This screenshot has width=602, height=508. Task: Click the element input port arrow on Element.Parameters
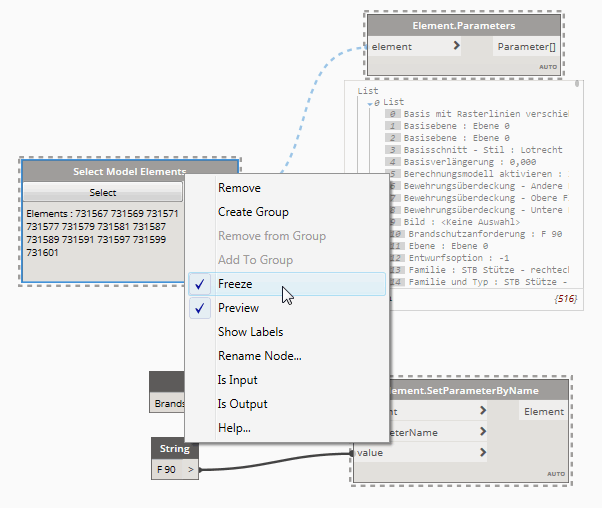[x=456, y=46]
